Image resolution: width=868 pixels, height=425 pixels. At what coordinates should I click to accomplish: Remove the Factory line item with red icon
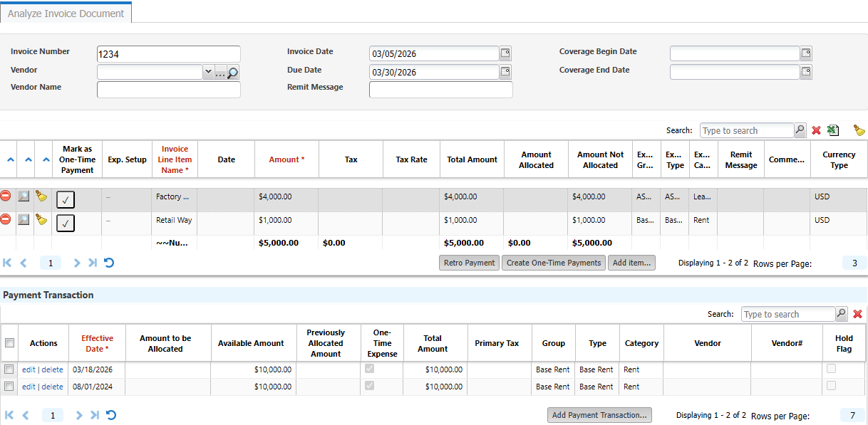(6, 196)
